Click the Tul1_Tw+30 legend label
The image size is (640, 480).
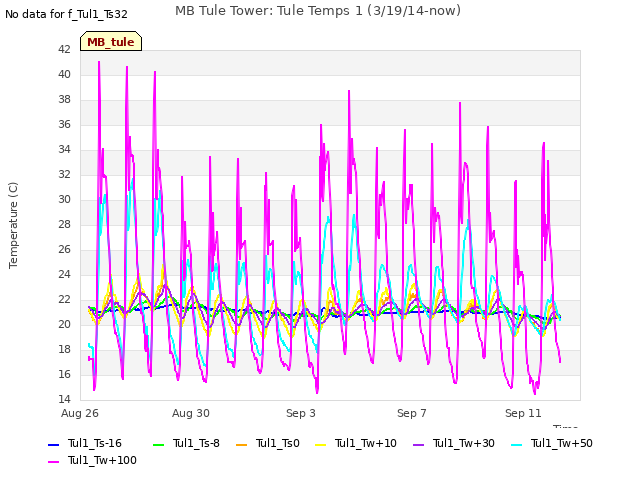click(x=464, y=443)
